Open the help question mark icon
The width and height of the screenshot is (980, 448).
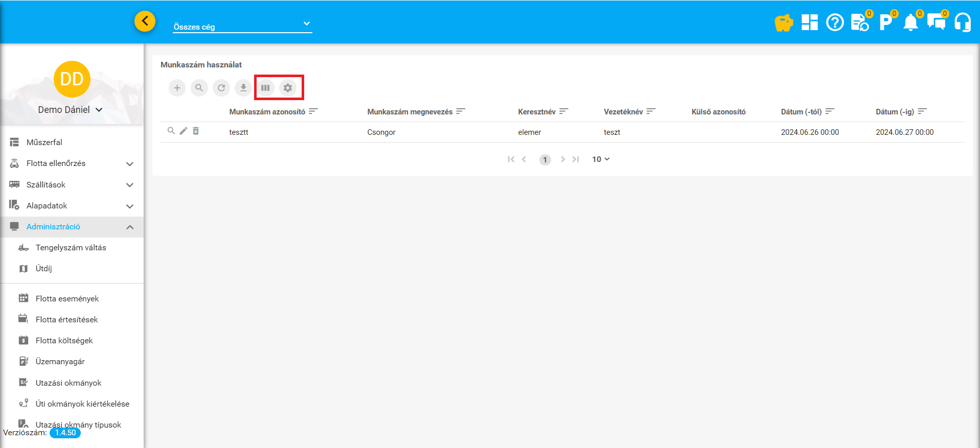[x=835, y=23]
